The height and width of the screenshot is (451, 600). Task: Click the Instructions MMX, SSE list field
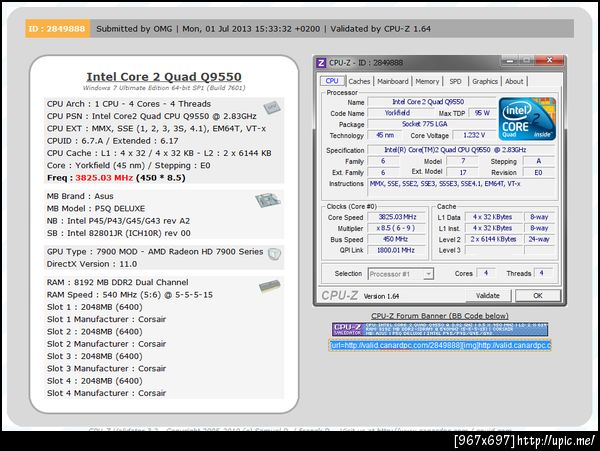pos(461,188)
